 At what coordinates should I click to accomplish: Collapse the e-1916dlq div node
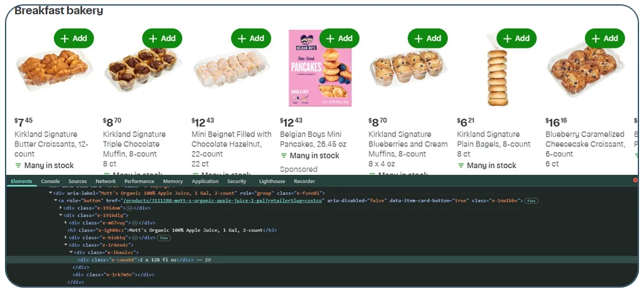pyautogui.click(x=60, y=216)
